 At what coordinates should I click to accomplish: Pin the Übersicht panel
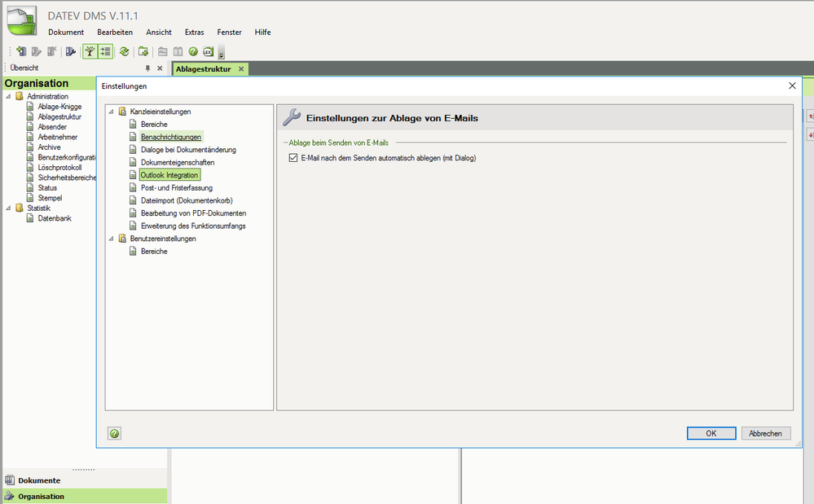tap(147, 68)
